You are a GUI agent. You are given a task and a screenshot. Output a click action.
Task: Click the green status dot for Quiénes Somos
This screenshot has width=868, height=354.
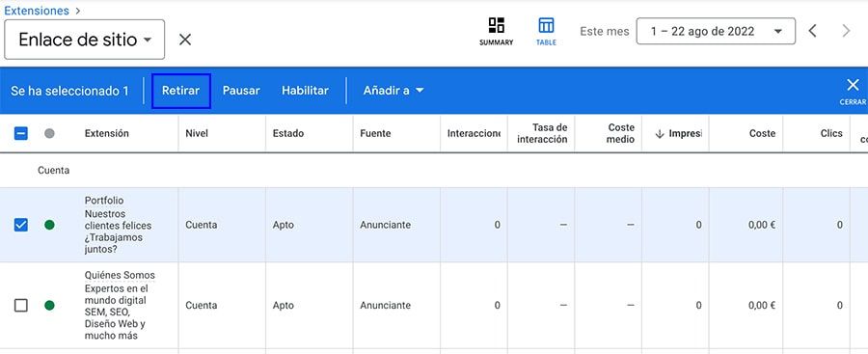[x=49, y=305]
